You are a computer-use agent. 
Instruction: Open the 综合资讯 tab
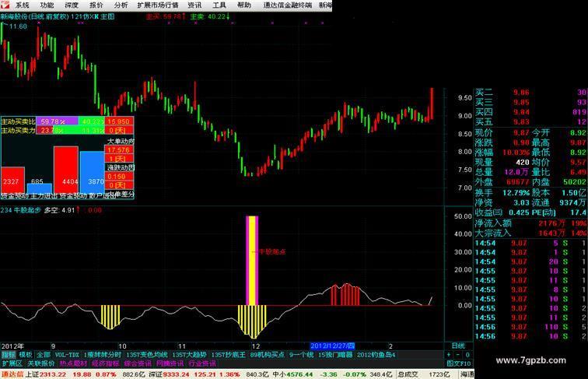click(x=138, y=363)
